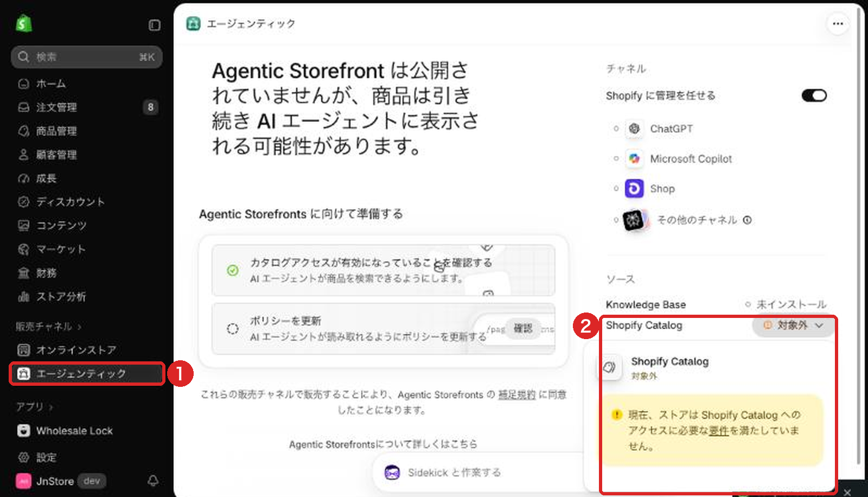Viewport: 868px width, 497px height.
Task: Open the Wholesale Lock app icon
Action: click(x=23, y=431)
